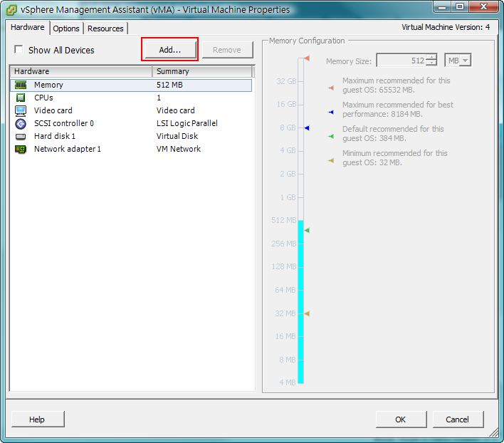Click the Cancel button
The height and width of the screenshot is (443, 504).
pos(458,419)
